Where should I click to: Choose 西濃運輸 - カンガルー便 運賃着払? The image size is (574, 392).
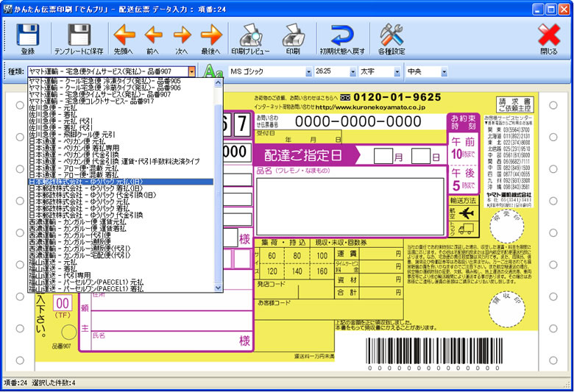click(x=121, y=229)
